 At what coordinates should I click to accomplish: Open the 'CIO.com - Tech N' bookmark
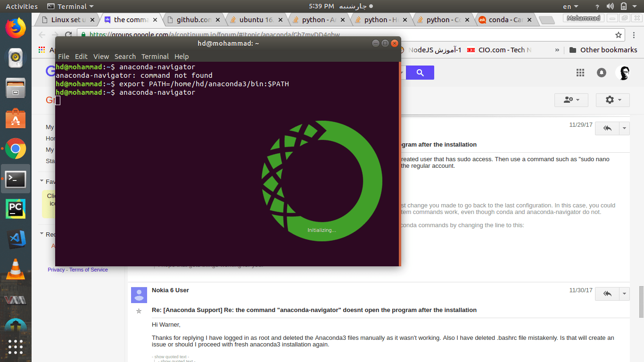tap(500, 50)
